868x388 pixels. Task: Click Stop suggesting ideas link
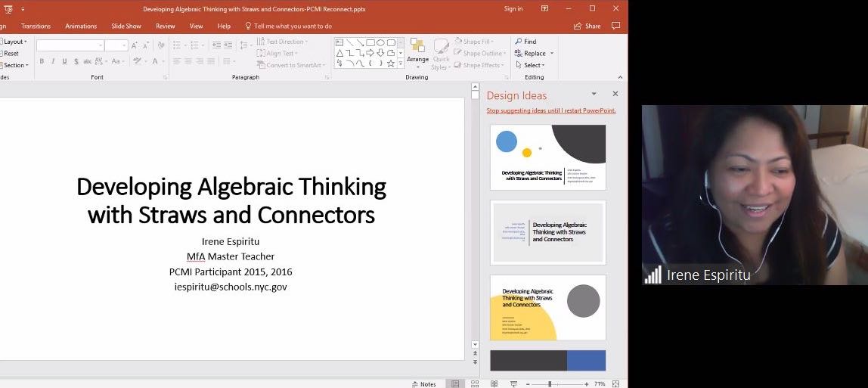tap(550, 110)
